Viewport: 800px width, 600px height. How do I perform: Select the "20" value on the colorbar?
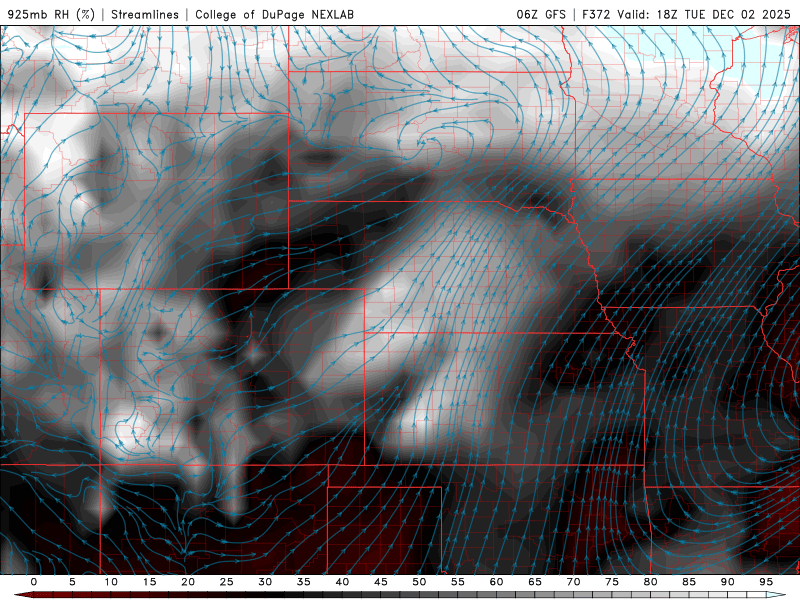tap(188, 582)
